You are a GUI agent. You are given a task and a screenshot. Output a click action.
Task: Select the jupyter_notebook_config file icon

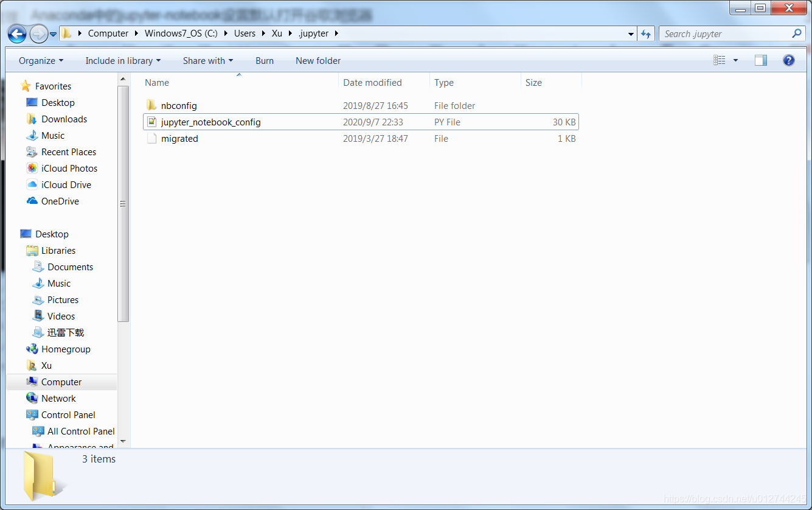tap(151, 122)
